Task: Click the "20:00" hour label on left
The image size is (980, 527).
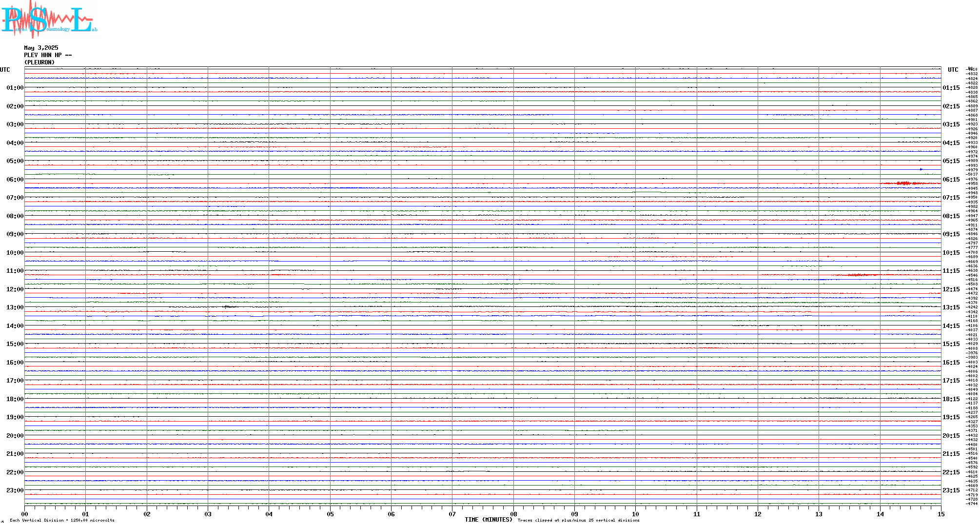Action: click(15, 436)
